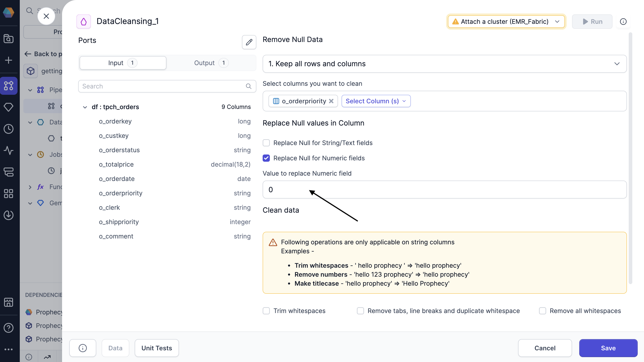The image size is (644, 362).
Task: Uncheck Replace Null for Numeric fields
Action: [266, 158]
